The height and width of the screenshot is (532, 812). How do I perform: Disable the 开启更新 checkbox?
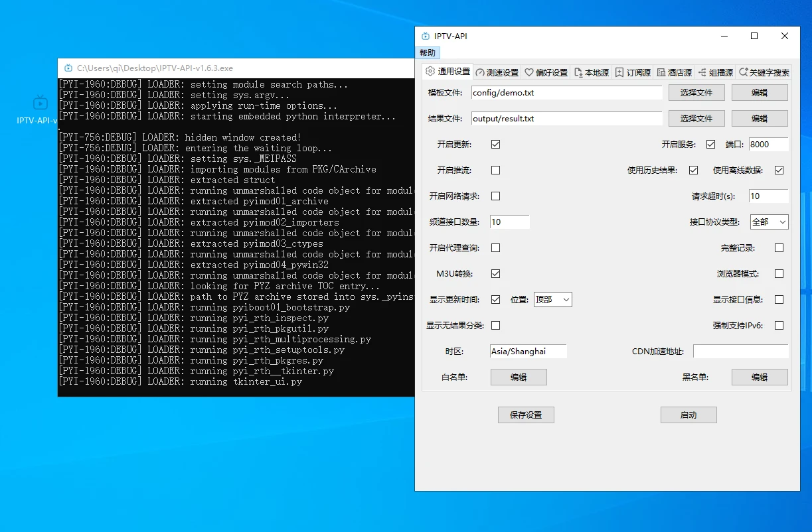coord(495,144)
